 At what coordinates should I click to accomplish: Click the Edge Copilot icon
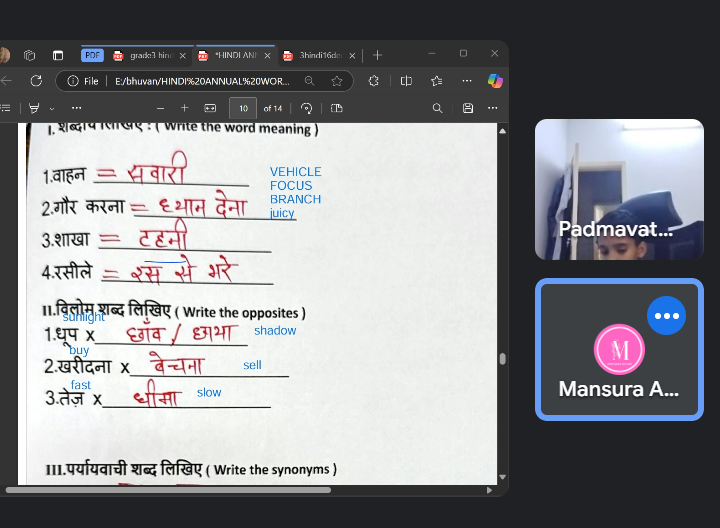pos(495,81)
